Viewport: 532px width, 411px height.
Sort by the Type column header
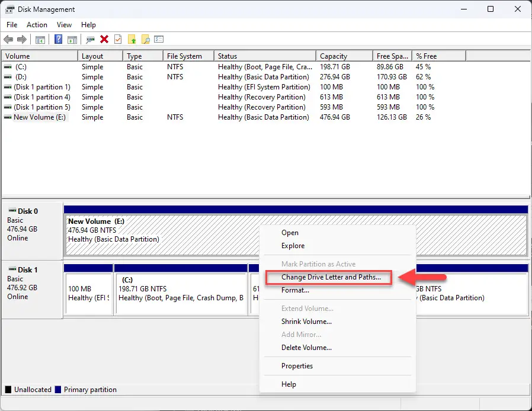[x=143, y=56]
